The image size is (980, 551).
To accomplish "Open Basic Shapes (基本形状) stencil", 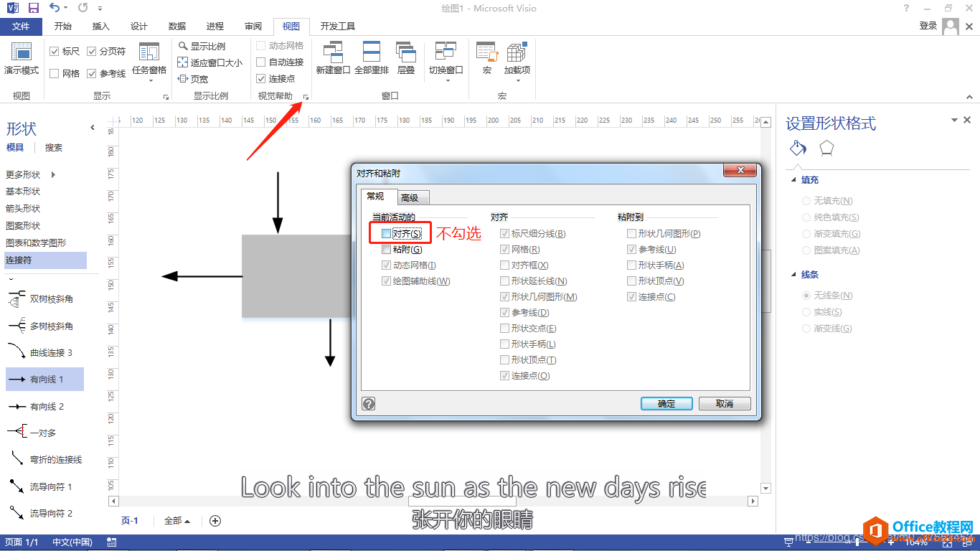I will click(23, 192).
